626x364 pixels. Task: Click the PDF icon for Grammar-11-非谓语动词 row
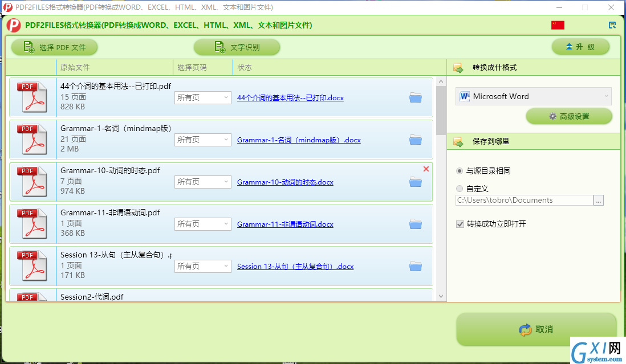click(32, 224)
